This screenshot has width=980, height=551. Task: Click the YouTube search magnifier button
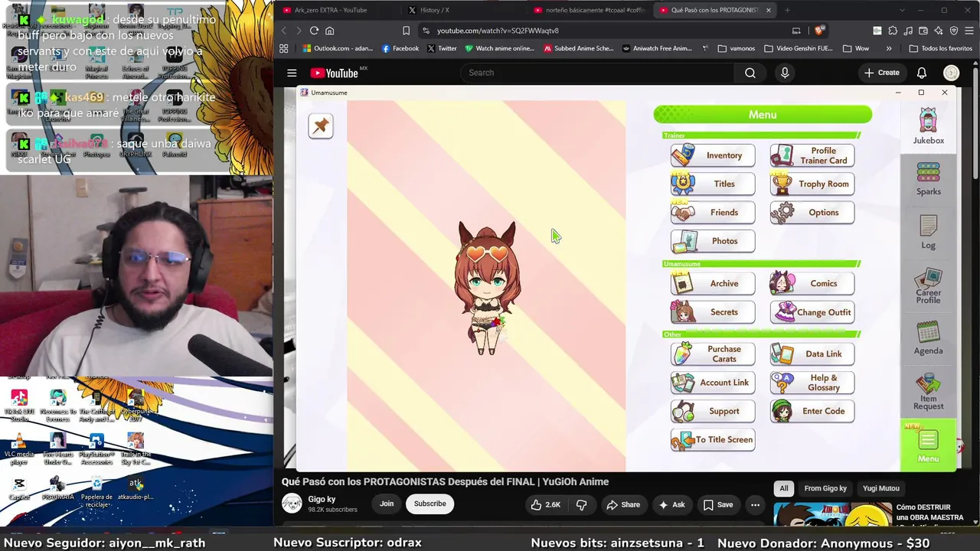tap(750, 73)
